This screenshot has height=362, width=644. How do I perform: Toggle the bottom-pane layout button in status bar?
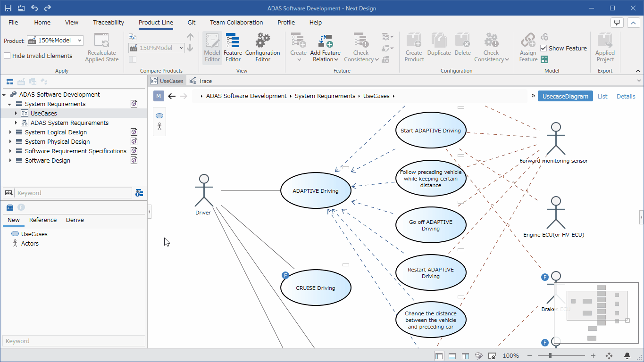point(452,356)
